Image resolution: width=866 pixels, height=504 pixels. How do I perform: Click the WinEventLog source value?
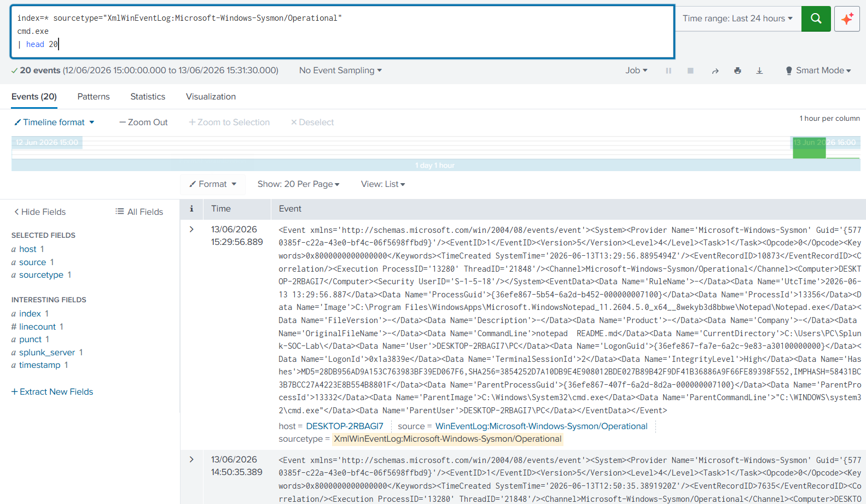click(542, 426)
